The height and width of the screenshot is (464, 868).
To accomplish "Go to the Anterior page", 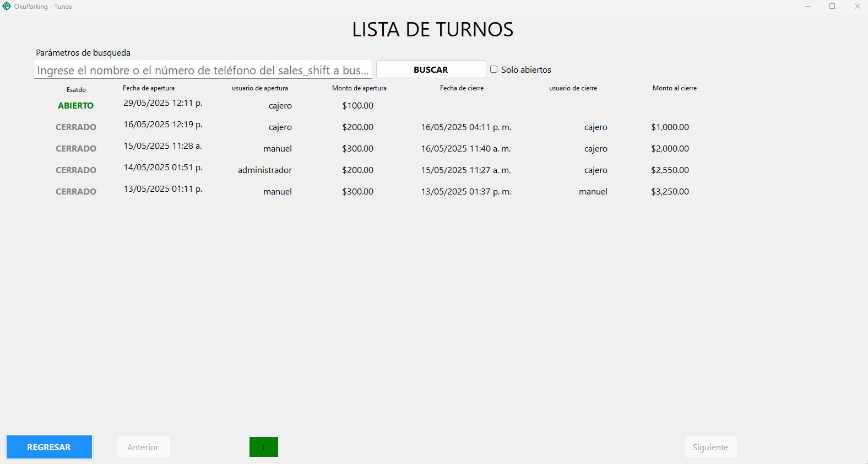I will point(143,447).
